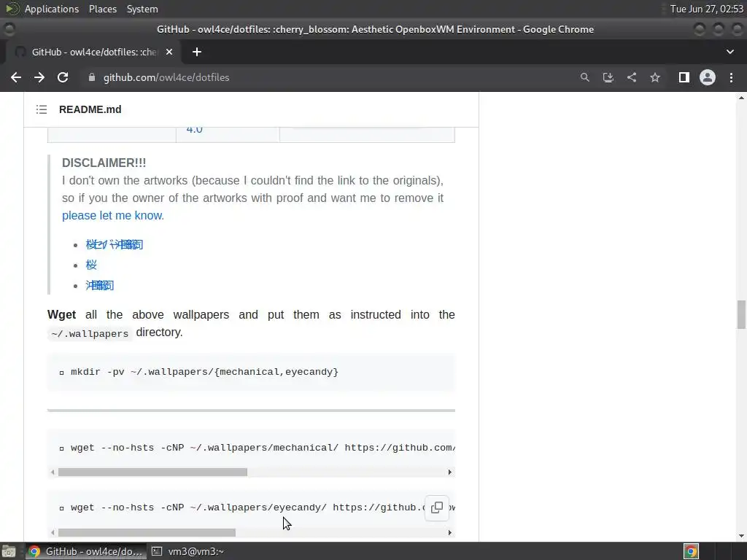The image size is (747, 560).
Task: Click the ~/.wallpapers inline code
Action: [x=90, y=333]
